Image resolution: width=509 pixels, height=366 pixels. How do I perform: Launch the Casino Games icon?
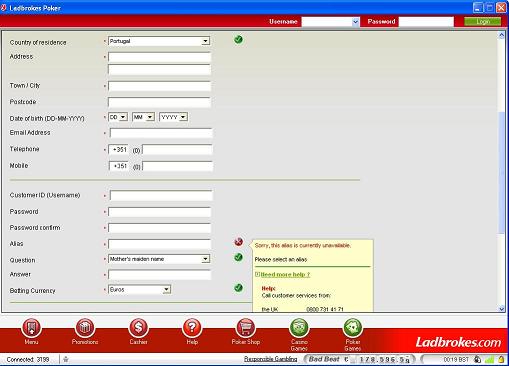299,328
